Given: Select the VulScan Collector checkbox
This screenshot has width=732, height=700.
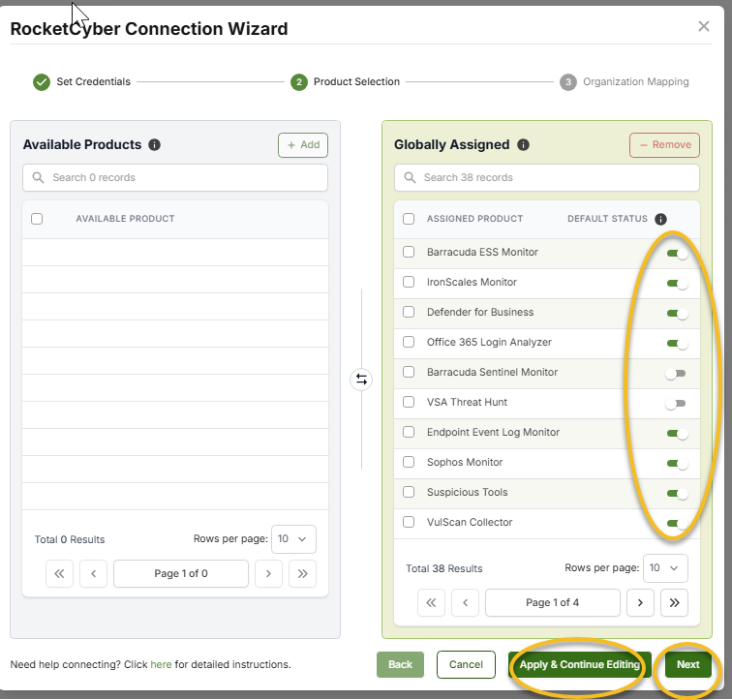Looking at the screenshot, I should (409, 522).
